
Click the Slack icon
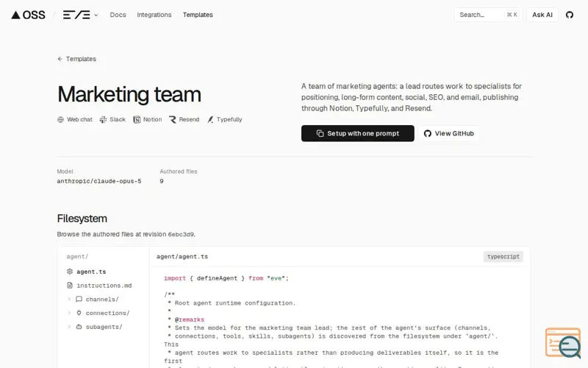pyautogui.click(x=103, y=119)
